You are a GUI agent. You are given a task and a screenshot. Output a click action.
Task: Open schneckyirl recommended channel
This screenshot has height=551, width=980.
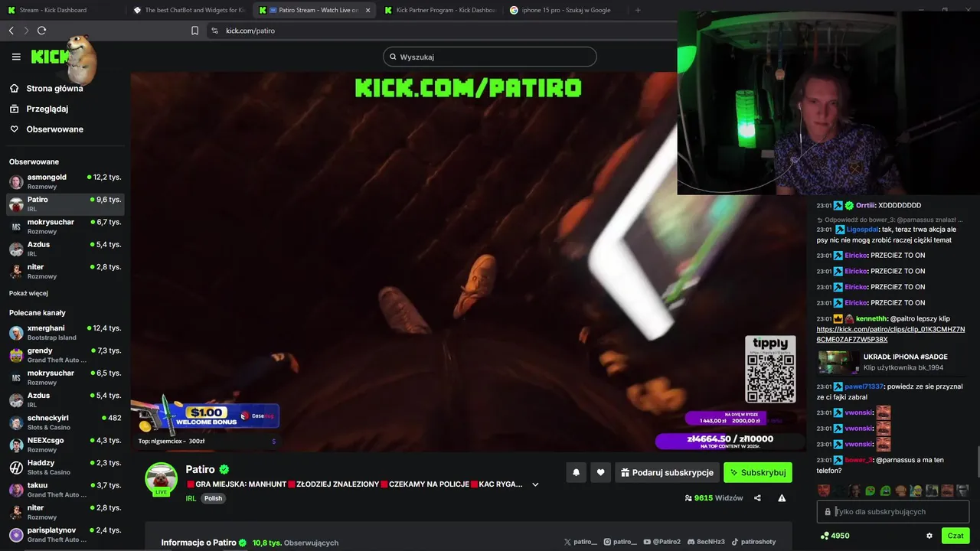point(65,422)
